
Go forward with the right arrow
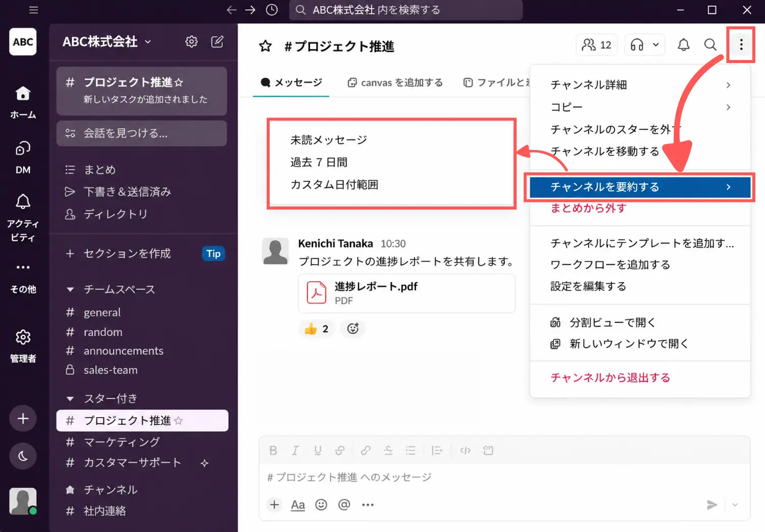250,10
